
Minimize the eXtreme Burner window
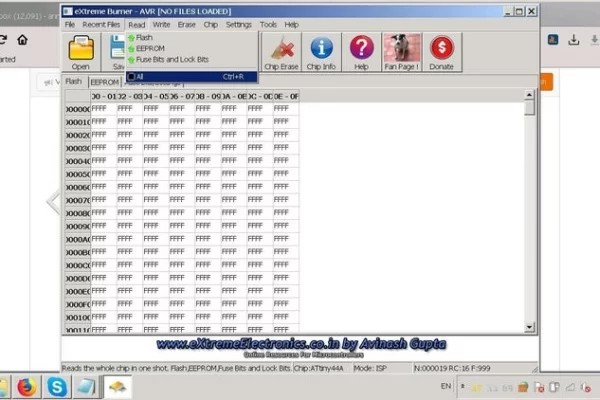pos(507,11)
